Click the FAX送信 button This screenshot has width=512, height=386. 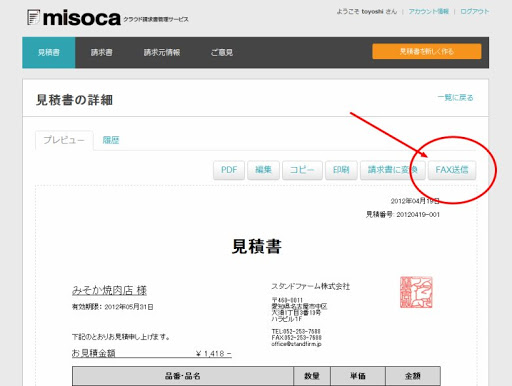pos(452,170)
